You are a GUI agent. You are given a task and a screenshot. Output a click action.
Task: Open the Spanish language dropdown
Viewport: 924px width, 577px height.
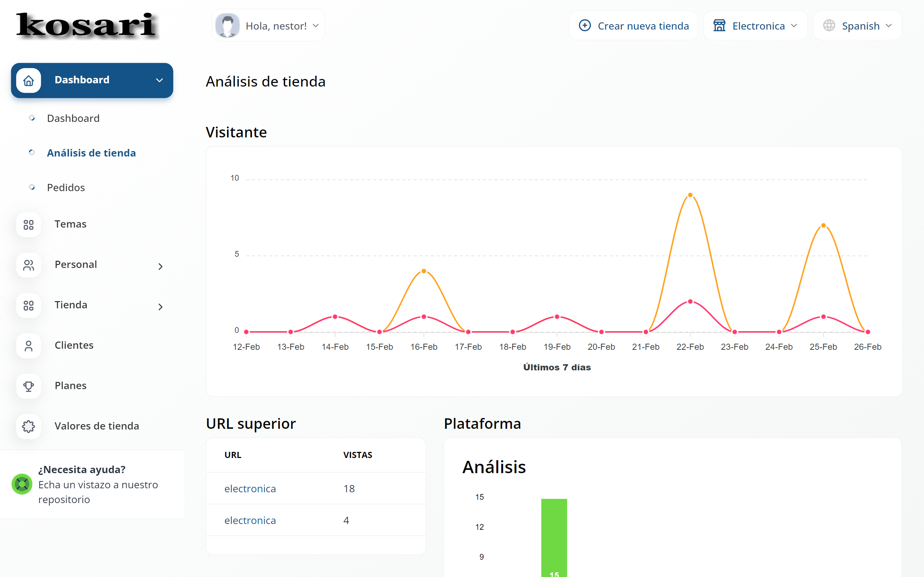click(858, 26)
